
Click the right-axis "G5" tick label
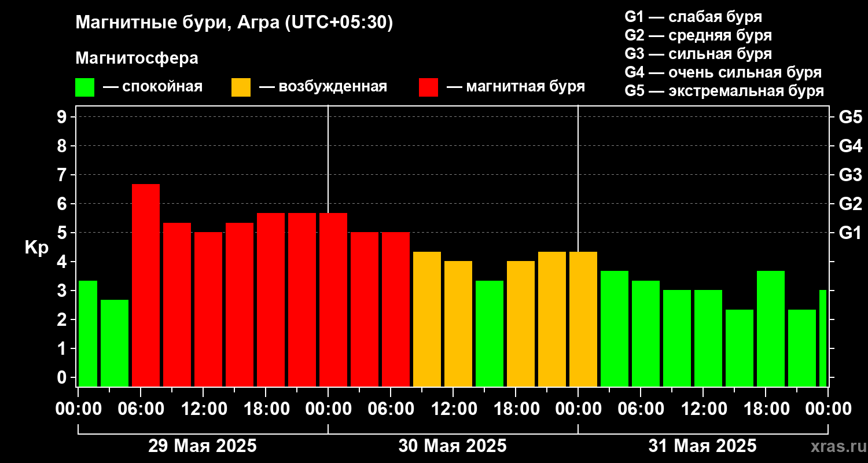coord(850,117)
